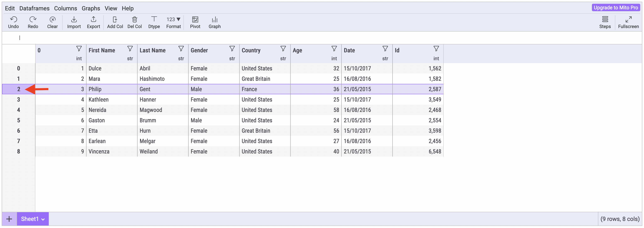The image size is (644, 228).
Task: Show the Steps history panel
Action: [x=605, y=22]
